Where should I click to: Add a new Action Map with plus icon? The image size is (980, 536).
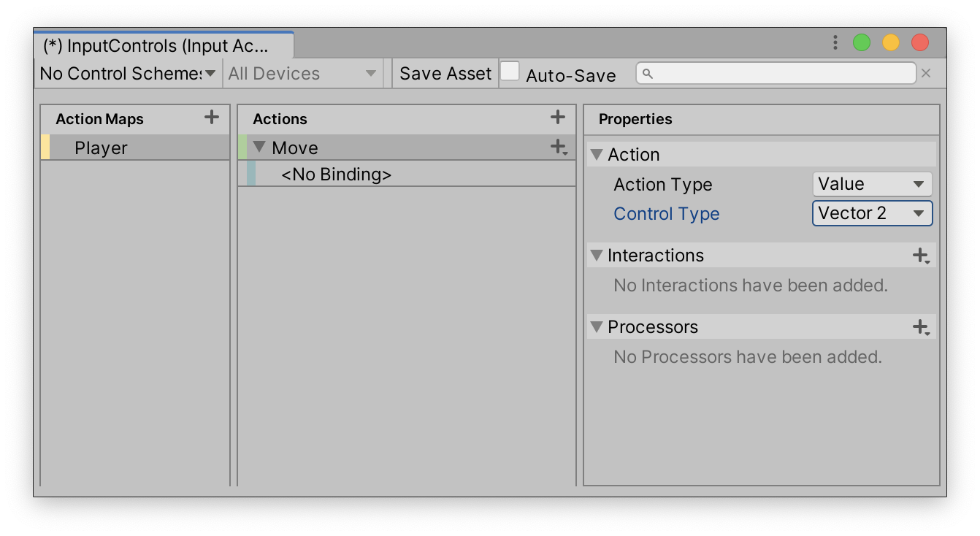click(x=212, y=117)
